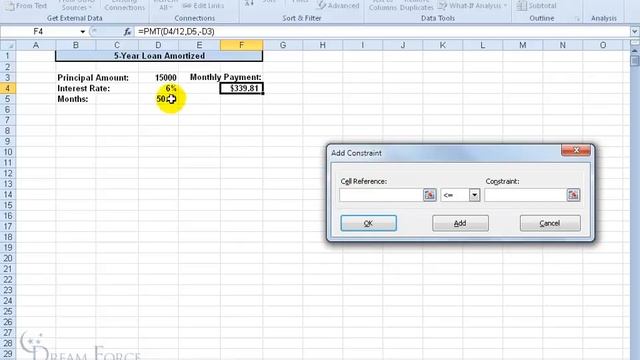Select row 20 header

(7, 258)
